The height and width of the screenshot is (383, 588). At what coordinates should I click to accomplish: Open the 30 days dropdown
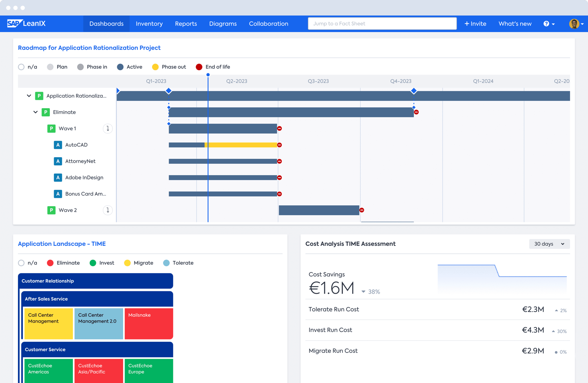[549, 243]
